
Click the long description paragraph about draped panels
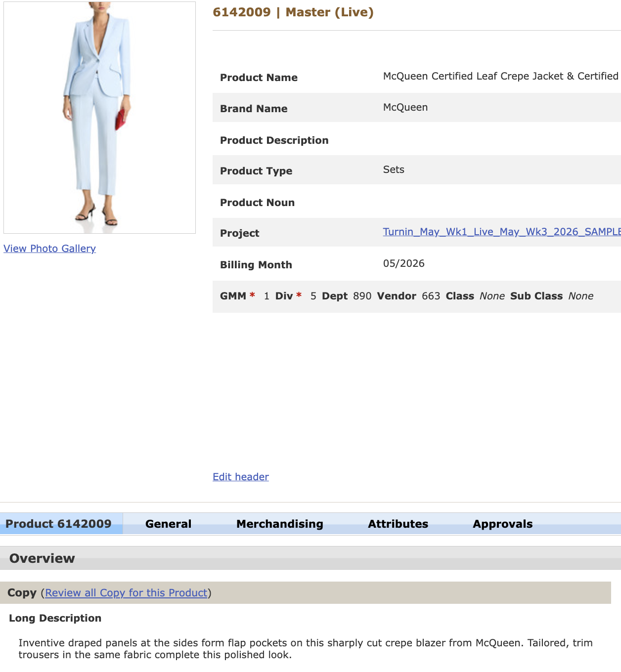[x=306, y=649]
